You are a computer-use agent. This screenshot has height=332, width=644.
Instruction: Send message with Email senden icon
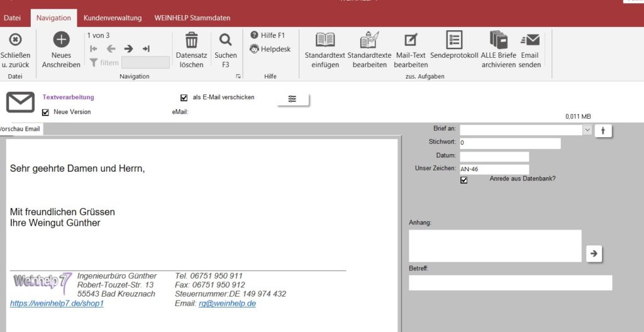[530, 40]
